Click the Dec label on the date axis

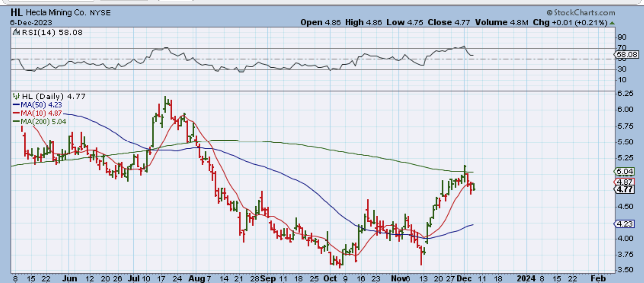click(464, 279)
